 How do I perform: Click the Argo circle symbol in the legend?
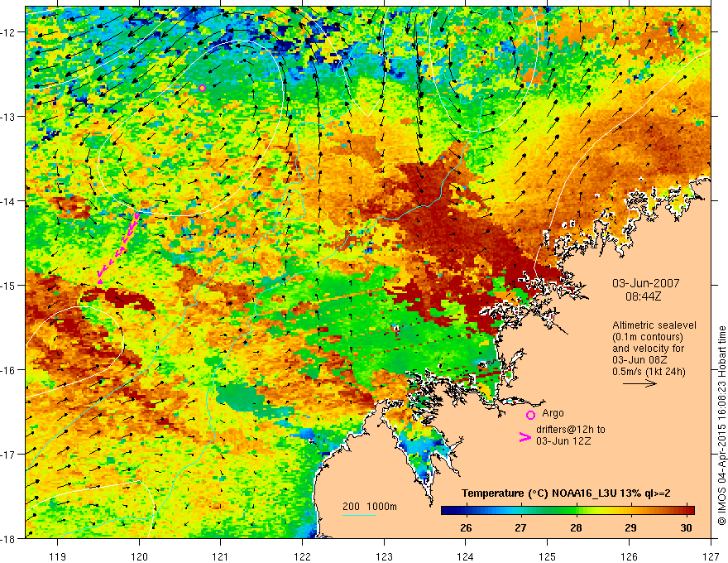coord(530,415)
